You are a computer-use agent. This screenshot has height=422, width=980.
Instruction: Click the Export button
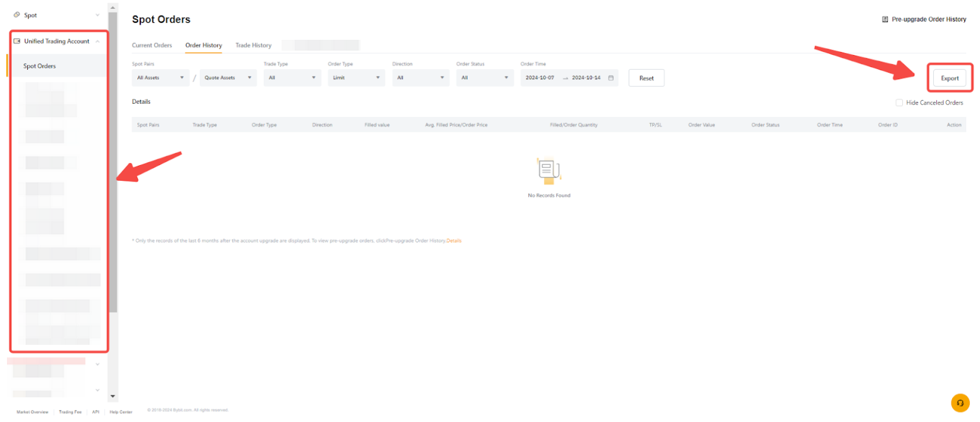point(949,78)
